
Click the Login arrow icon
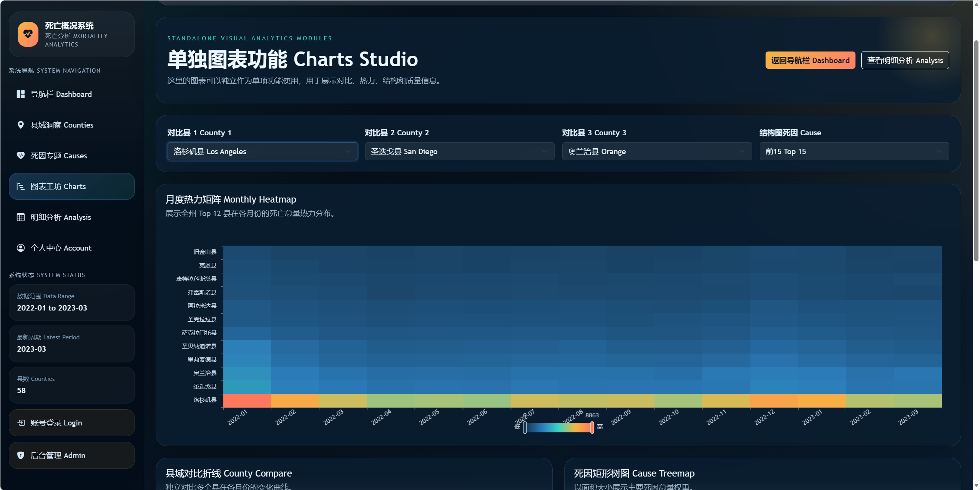pyautogui.click(x=21, y=423)
